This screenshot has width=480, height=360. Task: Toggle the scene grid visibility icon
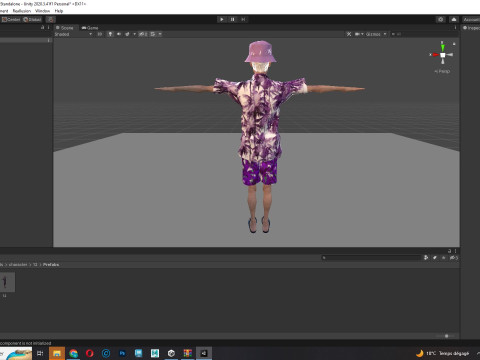[x=153, y=34]
